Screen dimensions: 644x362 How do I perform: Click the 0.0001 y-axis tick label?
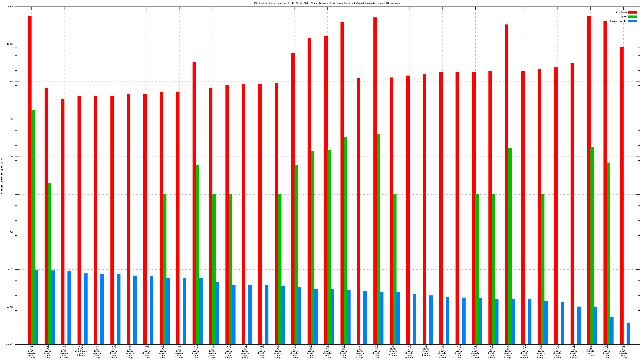point(10,344)
